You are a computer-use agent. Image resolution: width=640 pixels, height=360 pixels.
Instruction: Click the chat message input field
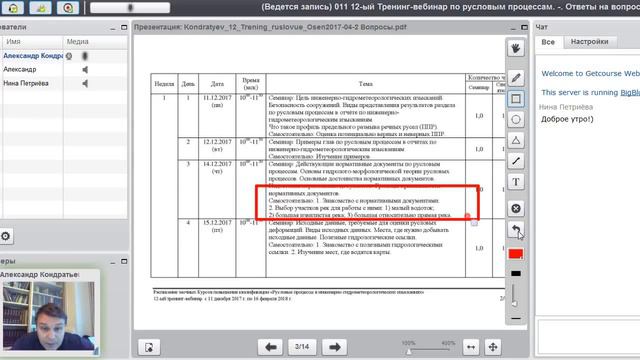click(x=589, y=336)
